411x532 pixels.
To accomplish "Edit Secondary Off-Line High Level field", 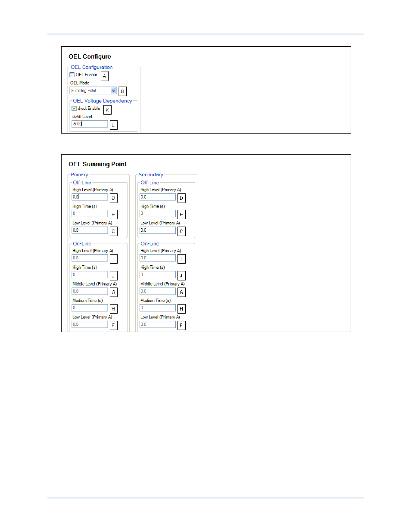I will pyautogui.click(x=158, y=197).
